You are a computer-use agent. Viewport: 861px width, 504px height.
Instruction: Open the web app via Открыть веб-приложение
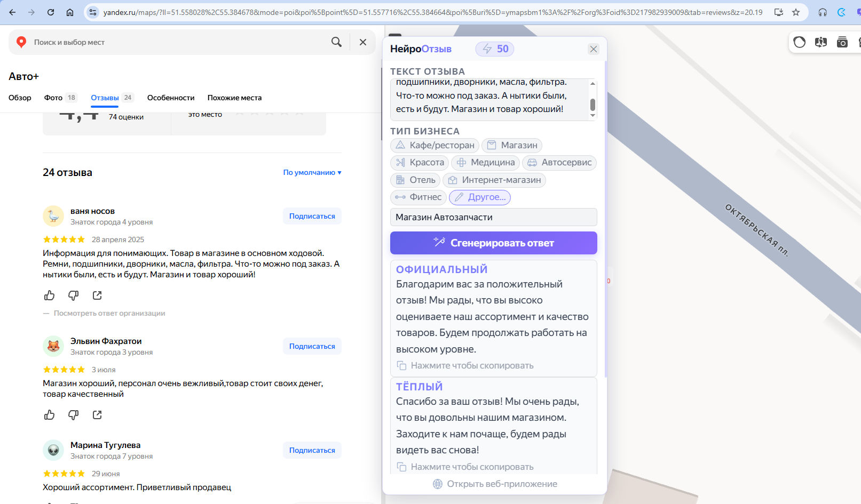(495, 484)
